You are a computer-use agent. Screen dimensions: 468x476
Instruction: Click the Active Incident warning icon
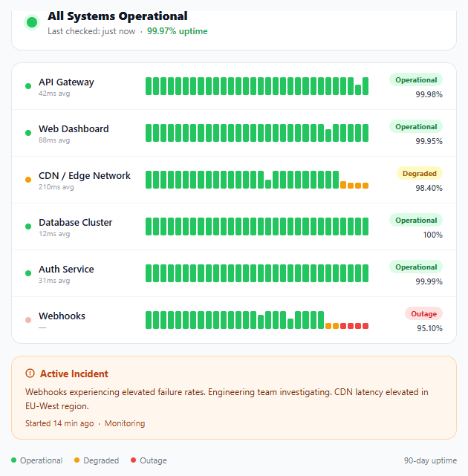click(x=30, y=373)
